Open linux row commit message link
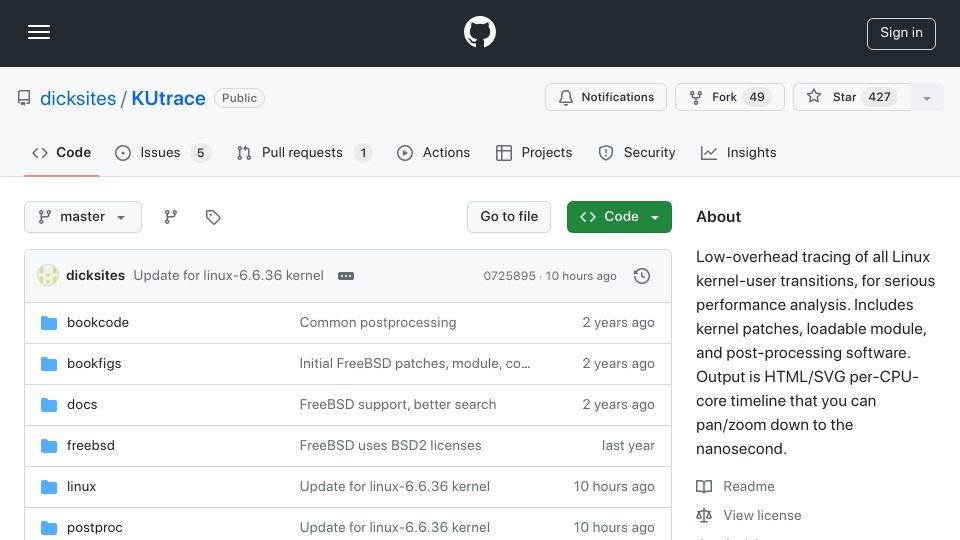The image size is (960, 540). [395, 487]
